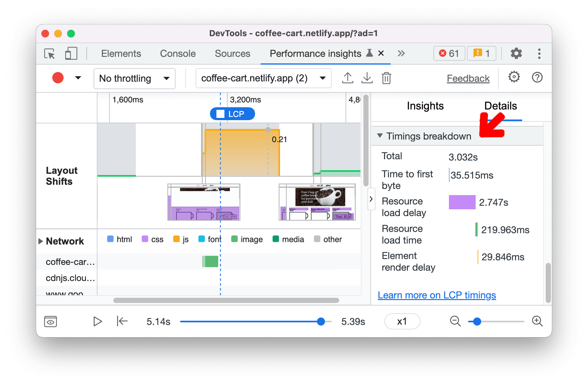Image resolution: width=588 pixels, height=385 pixels.
Task: Open the No throttling dropdown
Action: (x=134, y=78)
